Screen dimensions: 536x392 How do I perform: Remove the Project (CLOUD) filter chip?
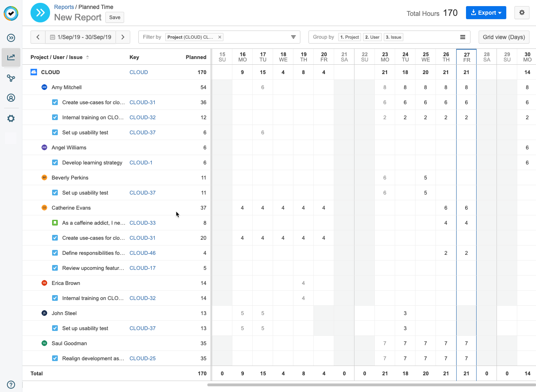(x=220, y=37)
